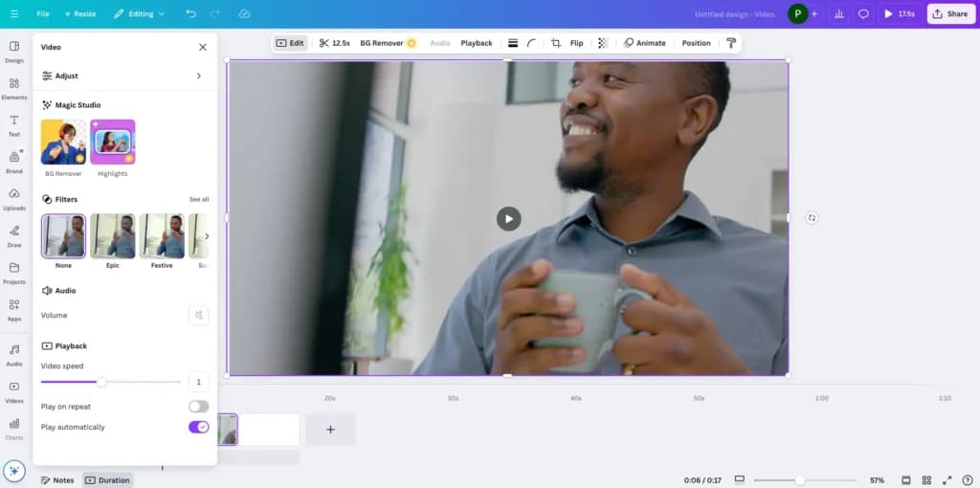Click the undo arrow
Viewport: 980px width, 488px height.
click(190, 13)
